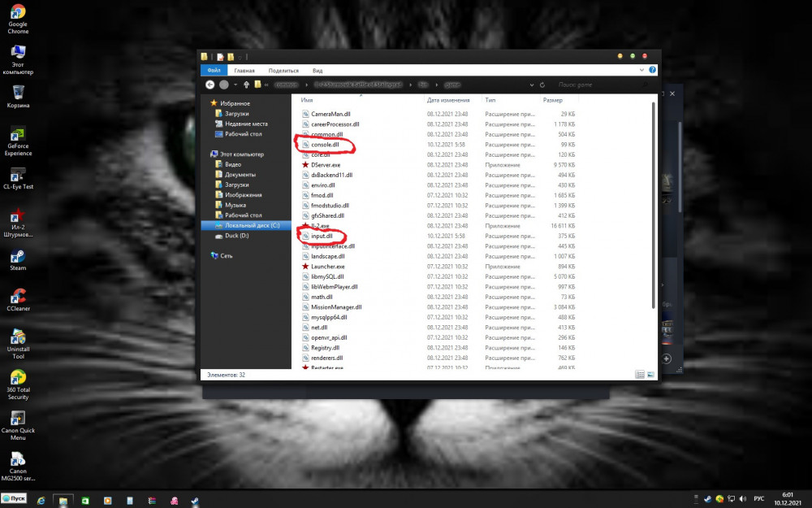
Task: Click the Поиск: game search box
Action: (600, 85)
